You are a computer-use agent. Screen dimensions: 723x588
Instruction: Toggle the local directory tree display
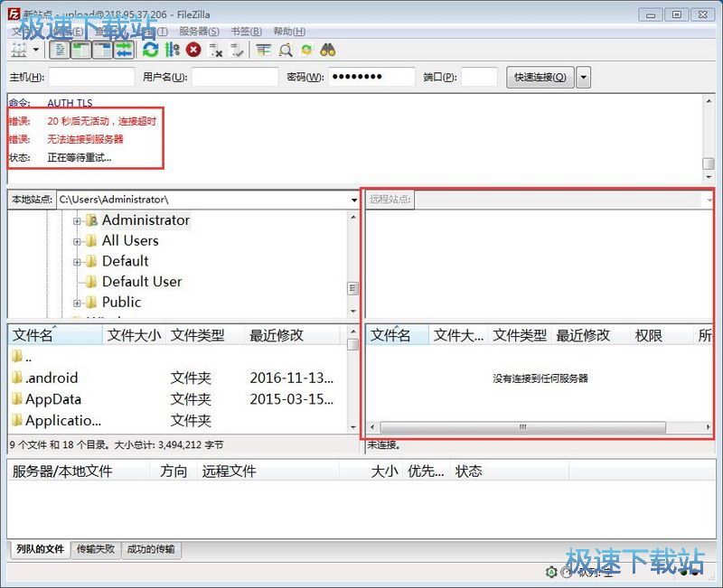80,50
